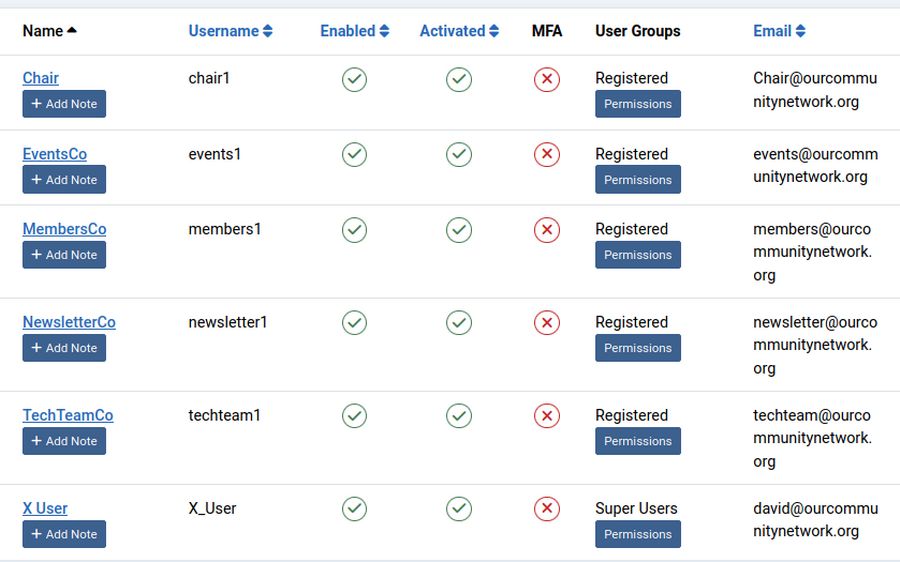Toggle the Activated status for EventsCo

coord(459,154)
